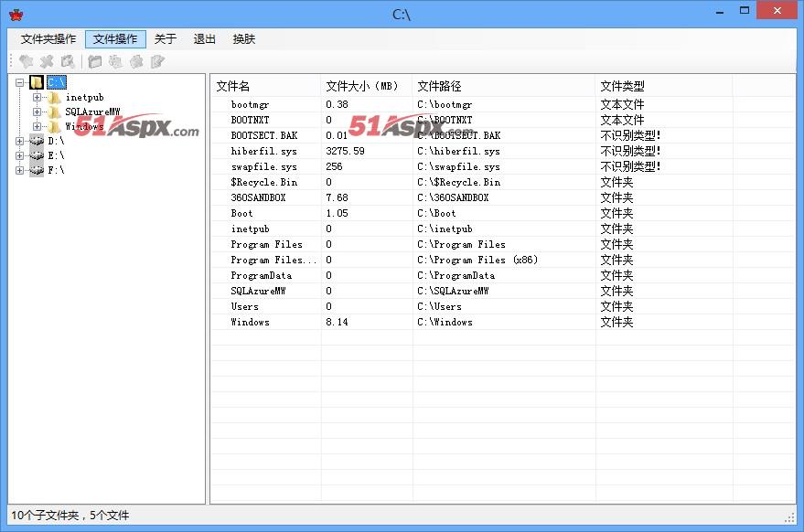Click the D:\ drive icon
Image resolution: width=804 pixels, height=532 pixels.
click(37, 141)
